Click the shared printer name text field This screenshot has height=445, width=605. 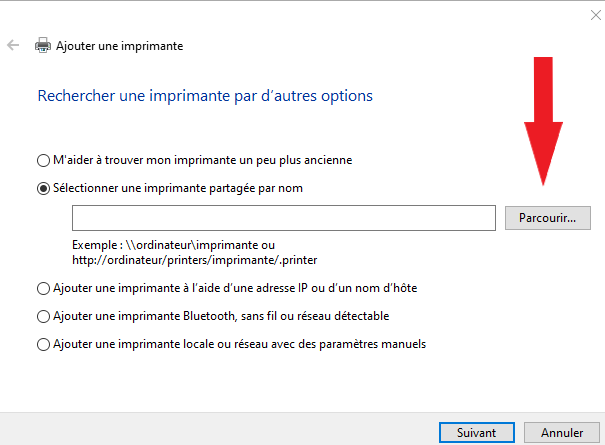click(x=284, y=217)
